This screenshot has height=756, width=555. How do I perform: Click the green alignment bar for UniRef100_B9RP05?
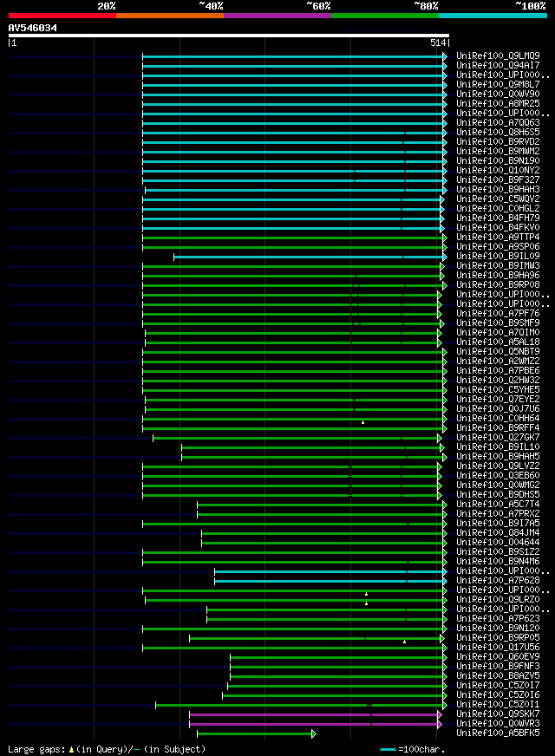[317, 639]
